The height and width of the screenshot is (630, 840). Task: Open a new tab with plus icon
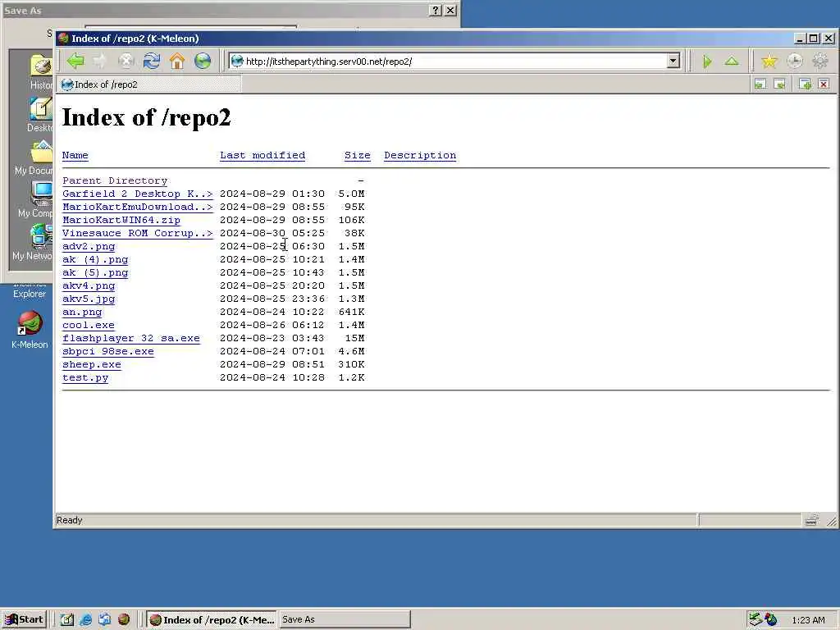coord(805,84)
